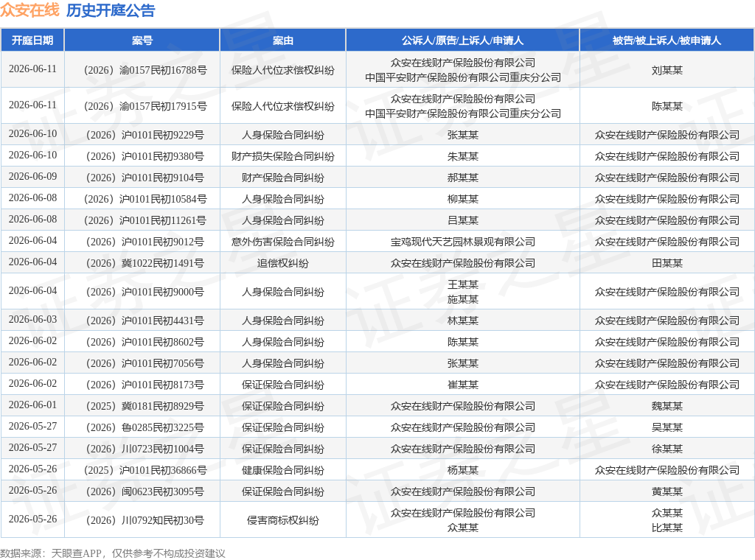Select case number 沪0101民初4431号
The width and height of the screenshot is (755, 560).
tap(145, 321)
